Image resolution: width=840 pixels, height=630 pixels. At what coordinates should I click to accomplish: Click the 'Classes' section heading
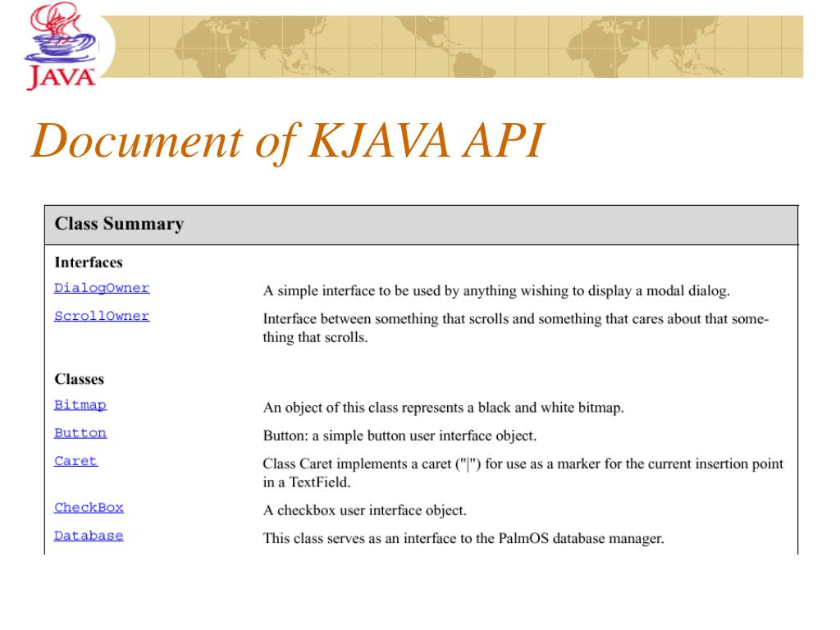coord(80,379)
